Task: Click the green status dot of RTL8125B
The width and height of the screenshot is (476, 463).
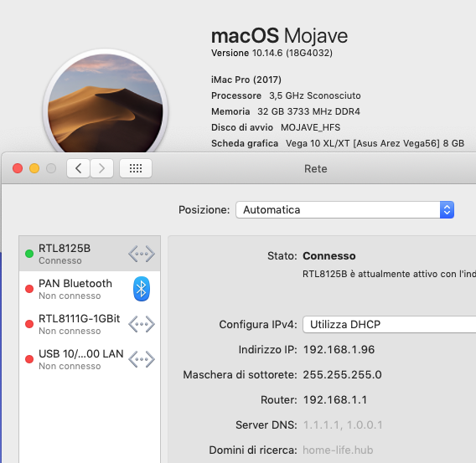Action: click(x=29, y=254)
